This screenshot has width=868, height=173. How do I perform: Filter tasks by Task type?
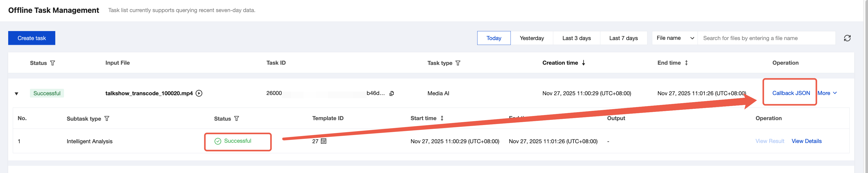point(458,63)
